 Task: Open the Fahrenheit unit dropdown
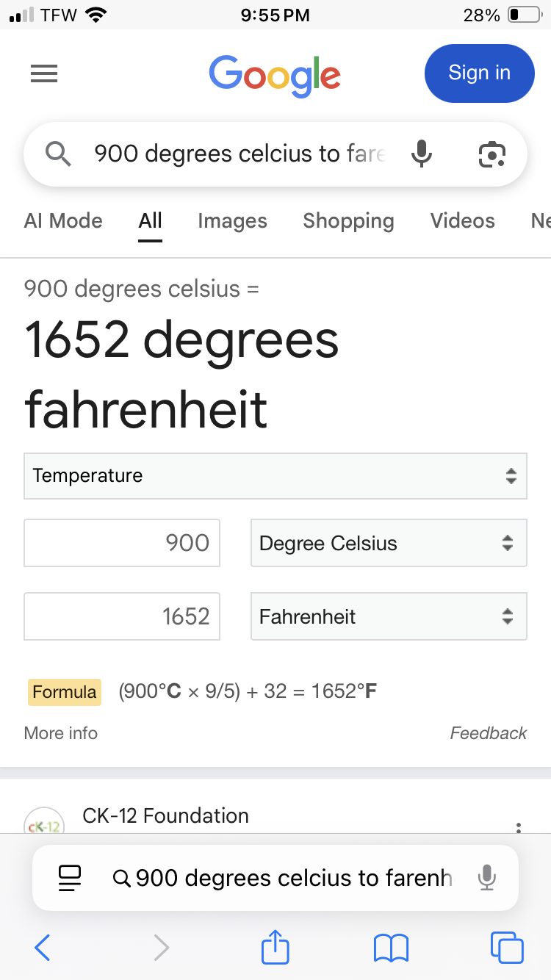(x=389, y=616)
